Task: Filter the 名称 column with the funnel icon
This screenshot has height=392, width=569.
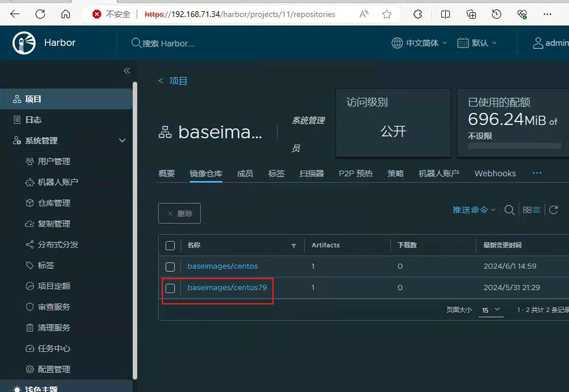Action: tap(294, 246)
